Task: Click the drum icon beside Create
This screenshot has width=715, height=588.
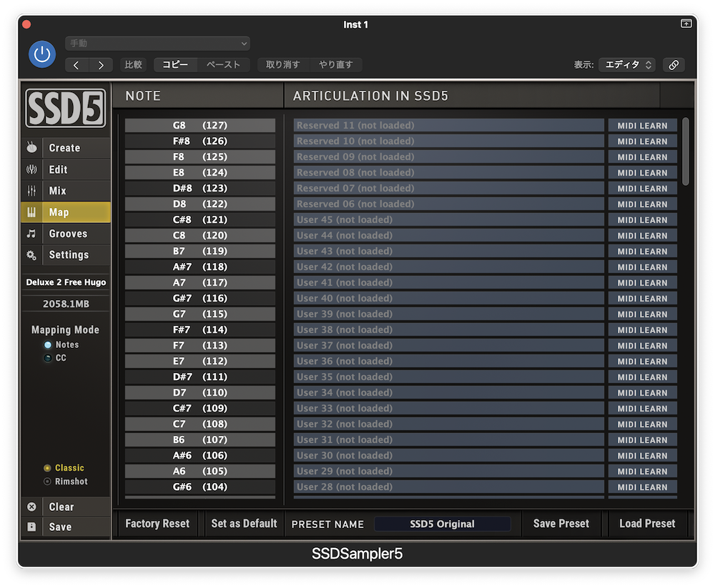Action: (x=32, y=148)
